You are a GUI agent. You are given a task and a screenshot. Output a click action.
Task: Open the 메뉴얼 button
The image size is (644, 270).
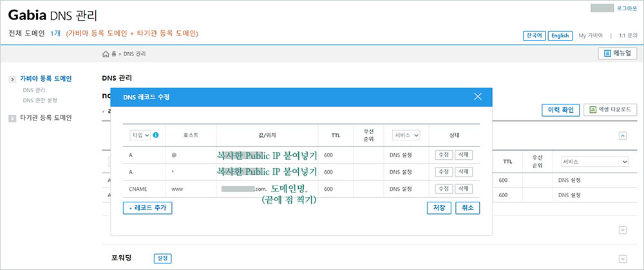618,53
